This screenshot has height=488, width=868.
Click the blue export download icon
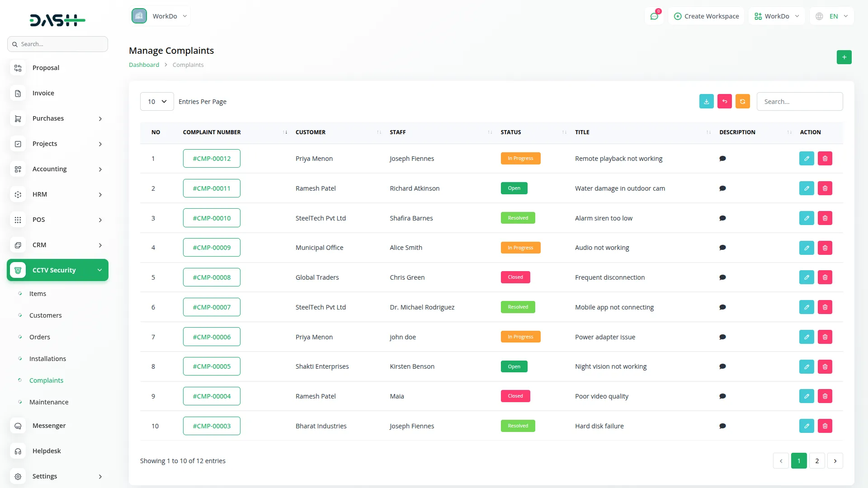706,101
